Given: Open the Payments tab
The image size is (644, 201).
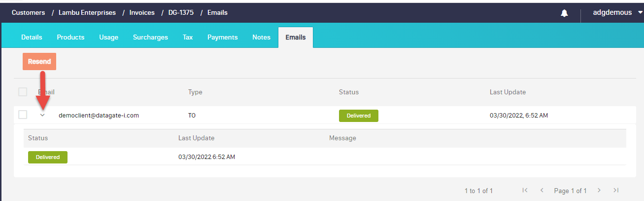Looking at the screenshot, I should pyautogui.click(x=222, y=37).
